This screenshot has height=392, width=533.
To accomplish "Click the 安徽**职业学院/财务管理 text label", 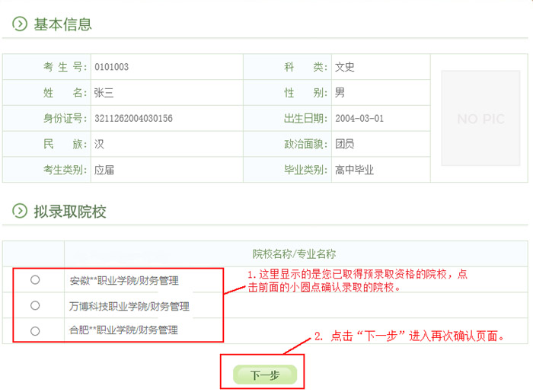I will 124,281.
